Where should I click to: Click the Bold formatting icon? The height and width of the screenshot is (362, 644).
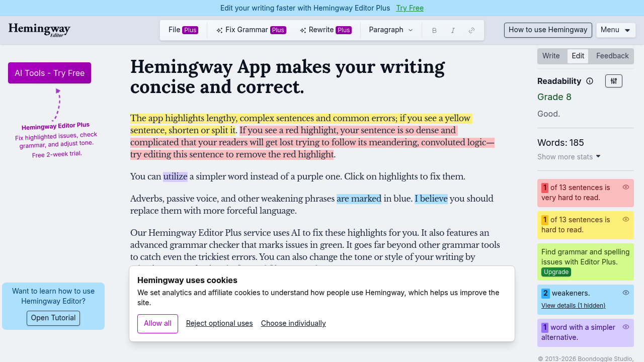coord(434,30)
